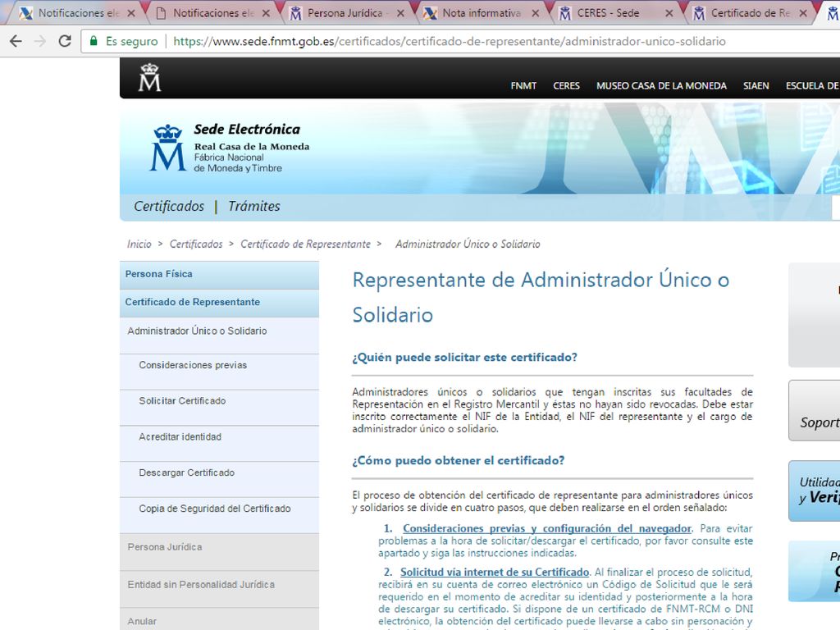Click the Utilidad y Verificar panel

(815, 491)
